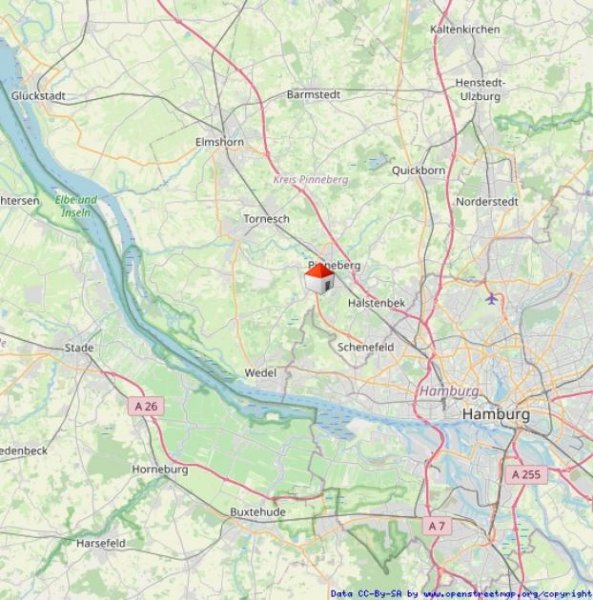Click the Kaltenkirchen town label

[x=465, y=29]
